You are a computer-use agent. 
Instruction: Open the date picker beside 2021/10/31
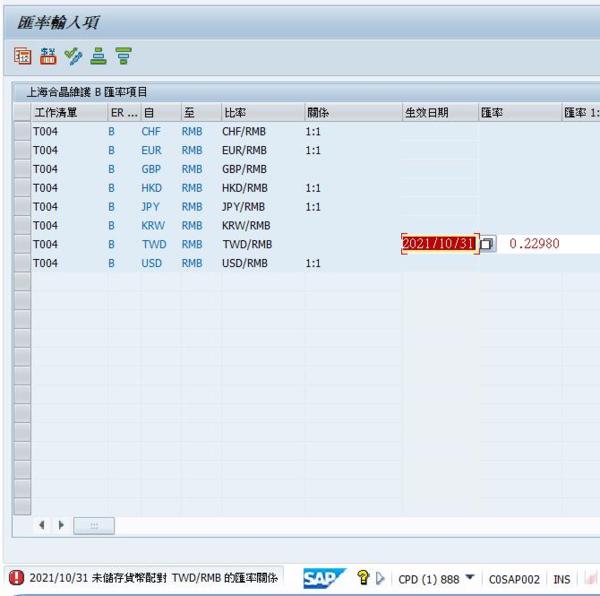487,244
